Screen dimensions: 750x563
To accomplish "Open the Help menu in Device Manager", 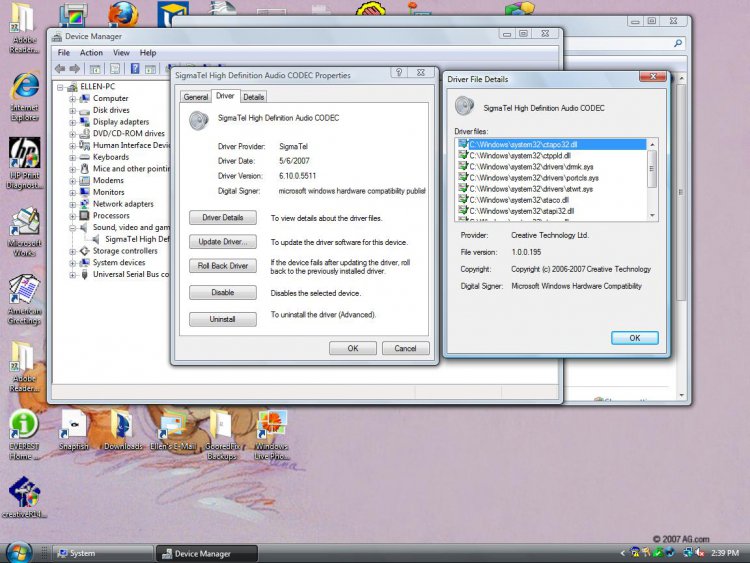I will coord(148,53).
